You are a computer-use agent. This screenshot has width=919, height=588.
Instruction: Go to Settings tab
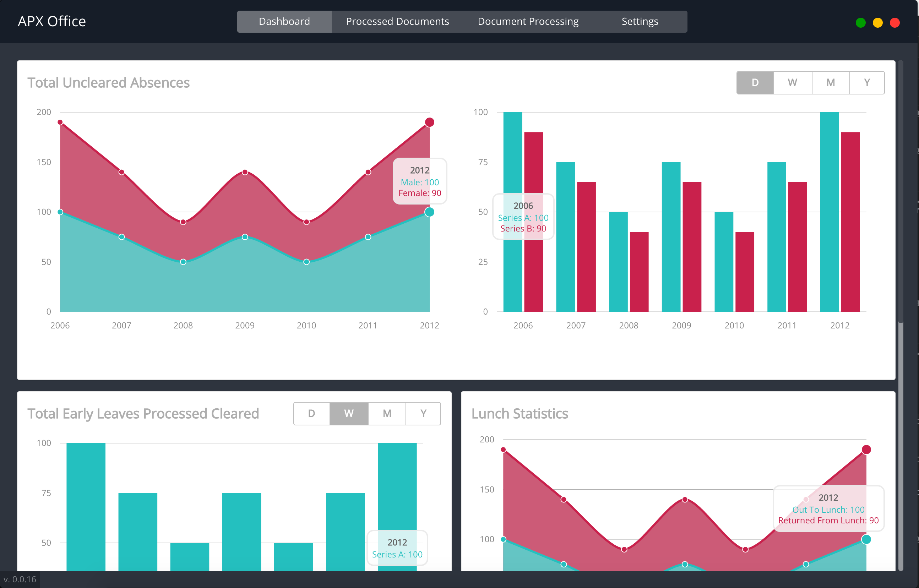coord(640,21)
